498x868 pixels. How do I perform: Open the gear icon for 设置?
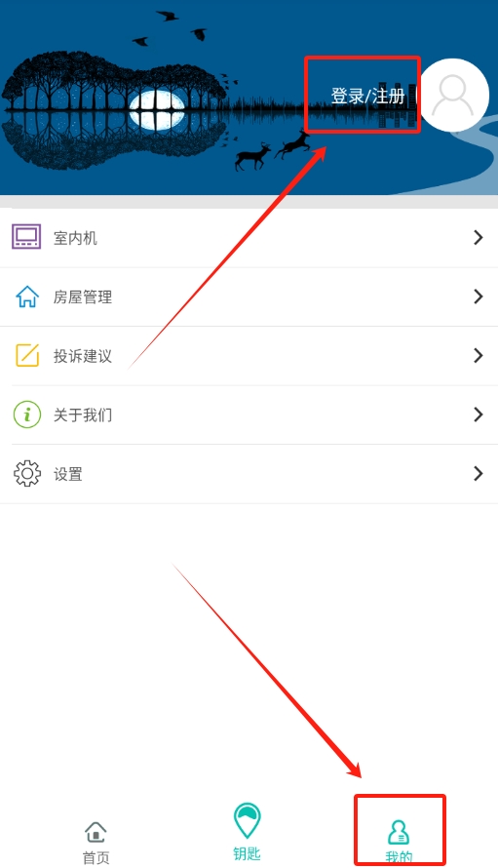[x=26, y=473]
